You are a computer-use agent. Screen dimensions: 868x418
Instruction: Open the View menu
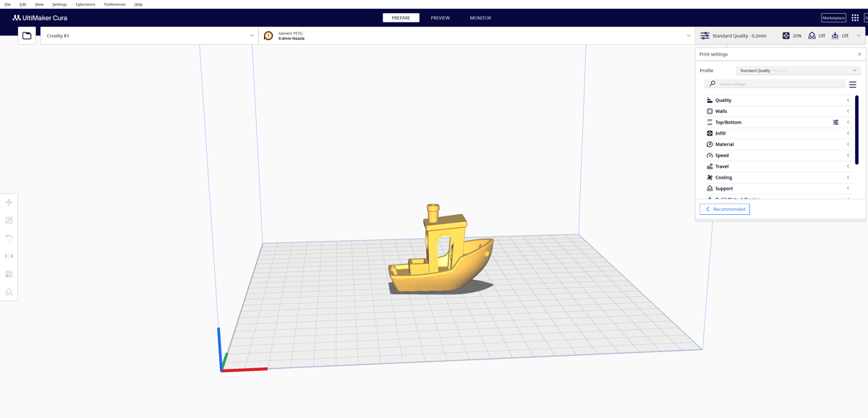(x=39, y=4)
